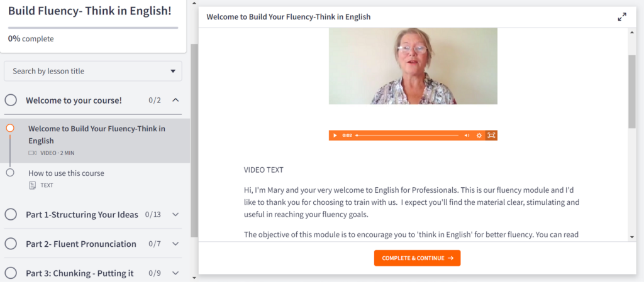Play the welcome video

click(x=335, y=135)
